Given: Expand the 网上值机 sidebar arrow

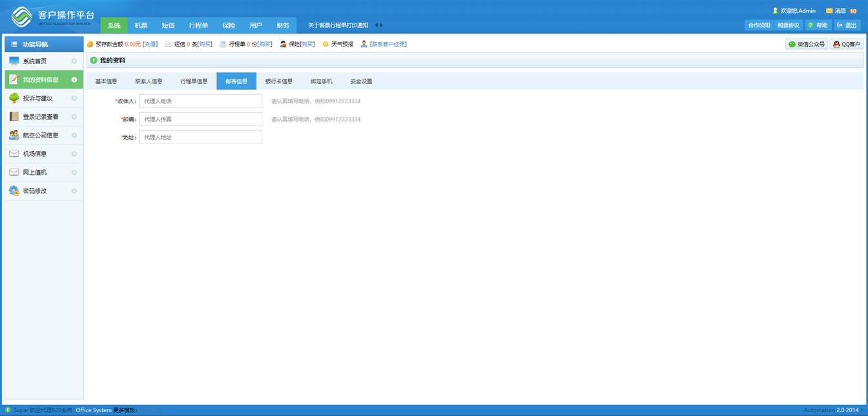Looking at the screenshot, I should coord(74,172).
